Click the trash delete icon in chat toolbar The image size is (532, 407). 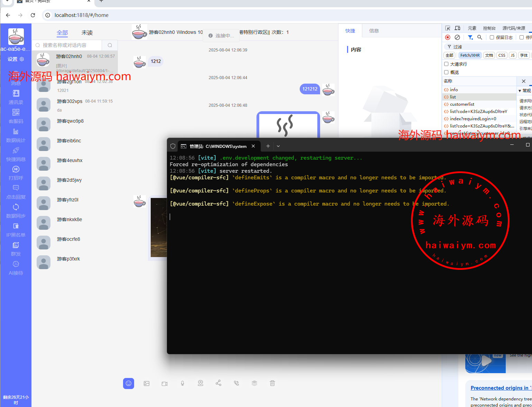click(272, 383)
